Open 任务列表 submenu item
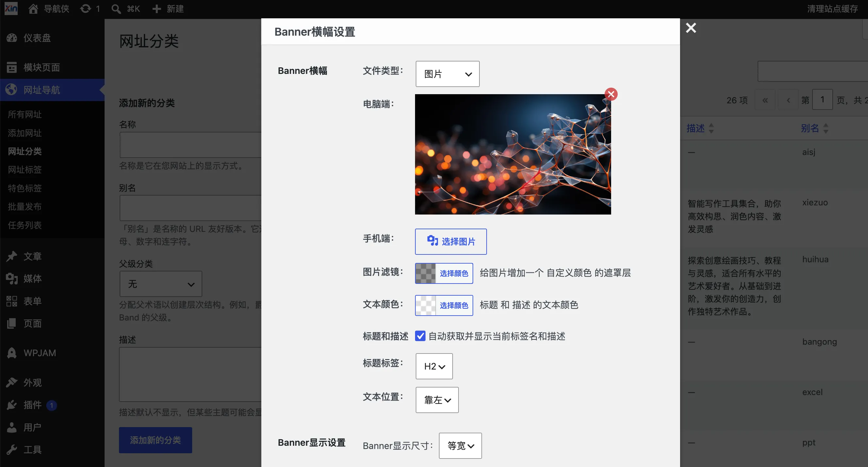Image resolution: width=868 pixels, height=467 pixels. point(25,225)
